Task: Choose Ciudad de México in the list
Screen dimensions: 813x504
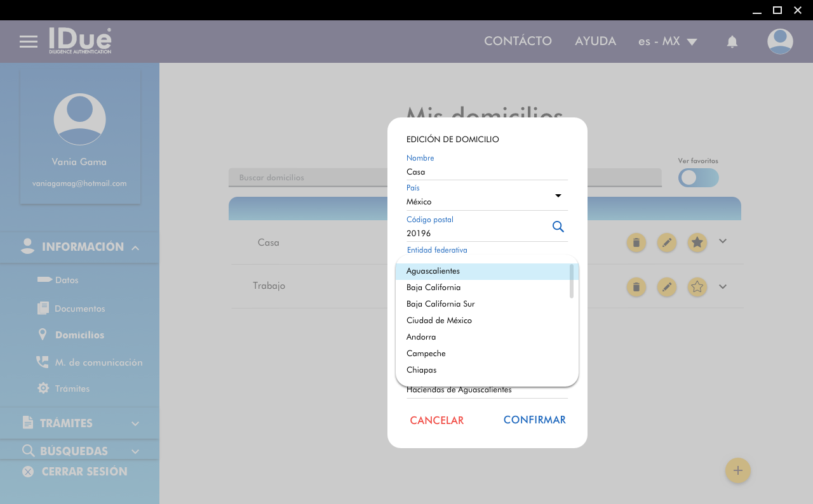Action: pos(439,321)
